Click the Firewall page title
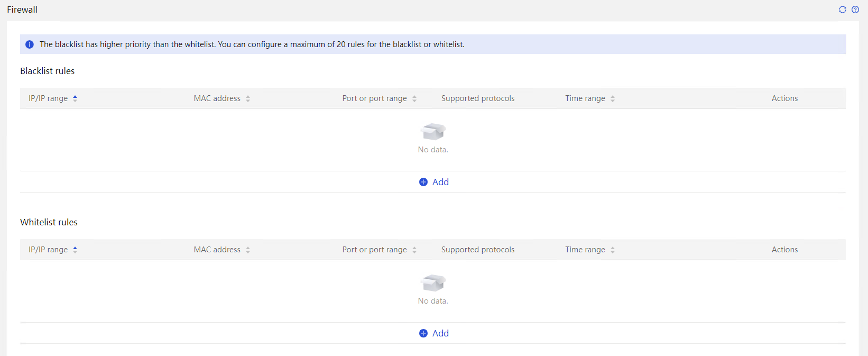This screenshot has width=868, height=356. tap(22, 10)
